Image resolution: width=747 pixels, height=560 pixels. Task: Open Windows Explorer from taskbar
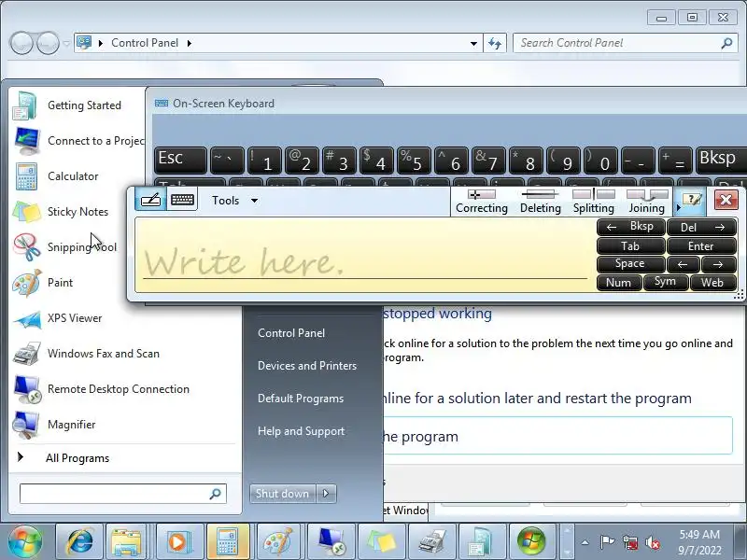click(x=126, y=541)
